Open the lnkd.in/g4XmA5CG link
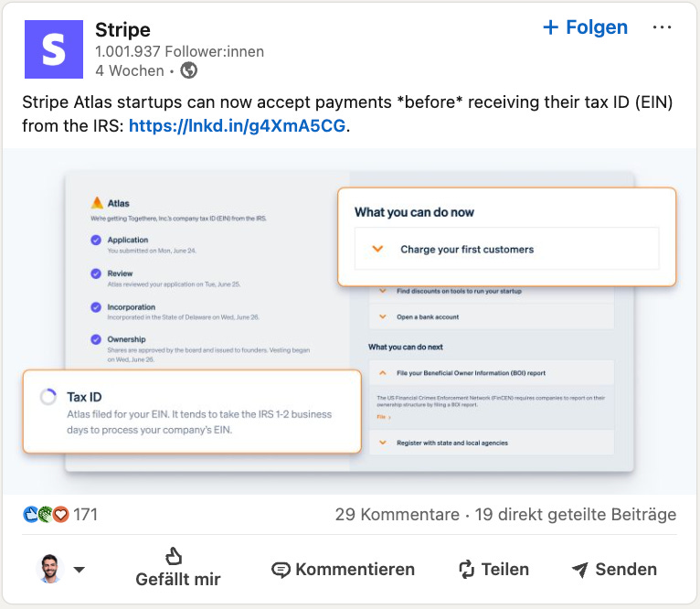The height and width of the screenshot is (609, 700). [237, 126]
